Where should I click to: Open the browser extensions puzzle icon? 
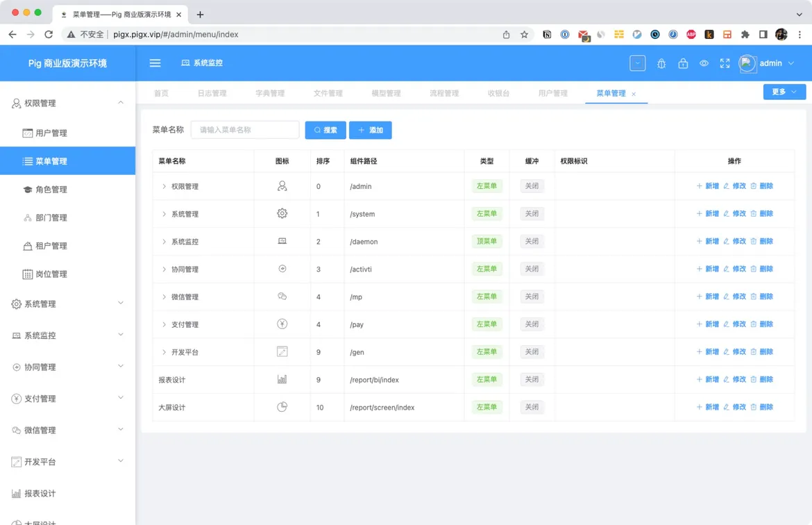745,34
